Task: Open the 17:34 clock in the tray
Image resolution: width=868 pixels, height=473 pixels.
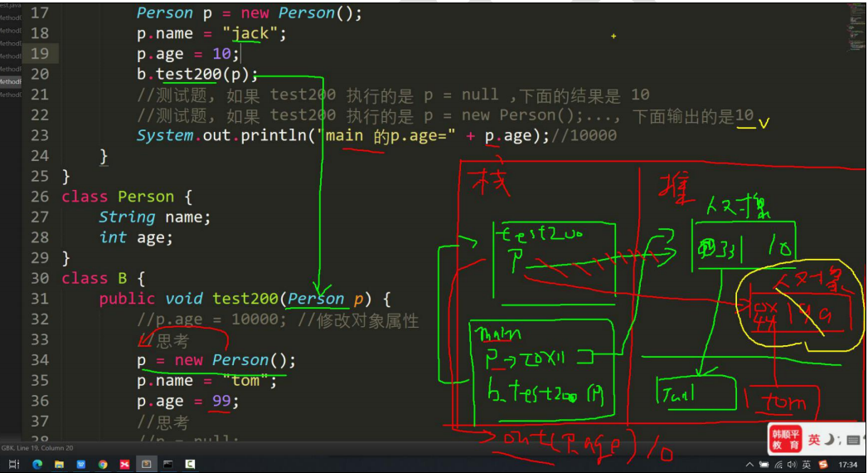Action: 847,465
